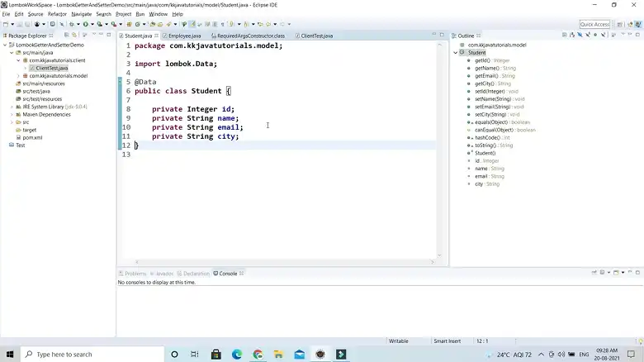
Task: Click the Debug toolbar icon
Action: click(72, 24)
